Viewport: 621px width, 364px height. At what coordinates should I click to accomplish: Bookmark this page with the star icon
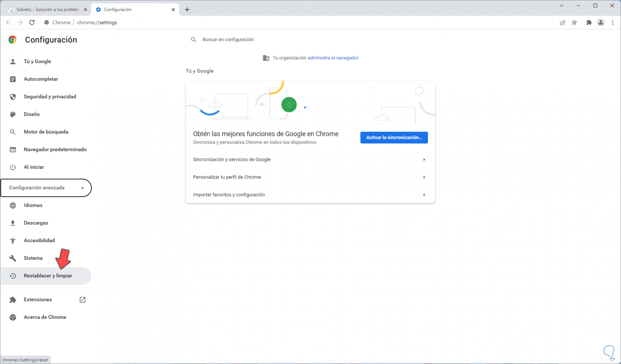coord(574,23)
